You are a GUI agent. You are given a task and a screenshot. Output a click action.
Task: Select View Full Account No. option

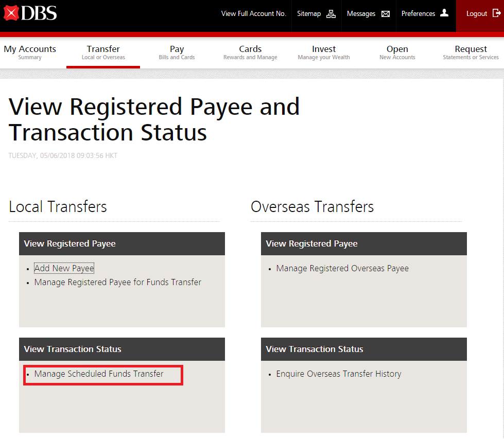[x=253, y=14]
